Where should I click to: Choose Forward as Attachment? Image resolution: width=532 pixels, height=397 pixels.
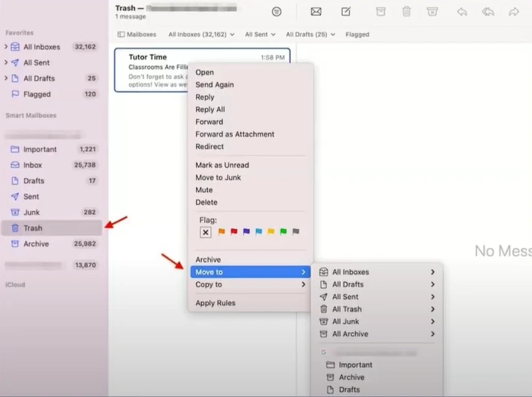coord(250,134)
